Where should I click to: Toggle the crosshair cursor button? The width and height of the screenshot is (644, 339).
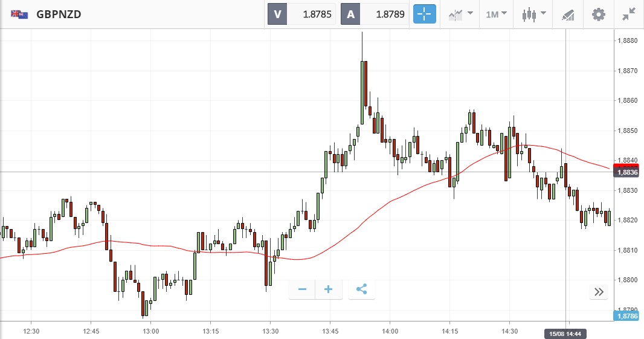coord(424,14)
